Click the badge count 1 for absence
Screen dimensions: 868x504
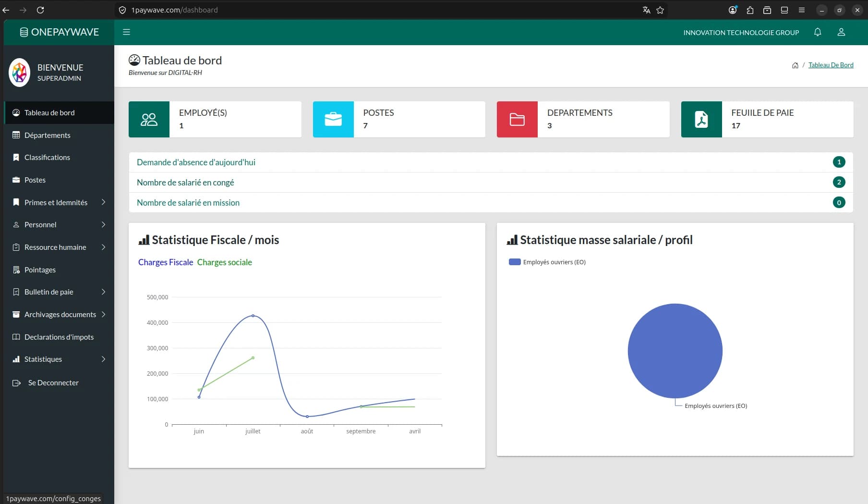click(839, 162)
